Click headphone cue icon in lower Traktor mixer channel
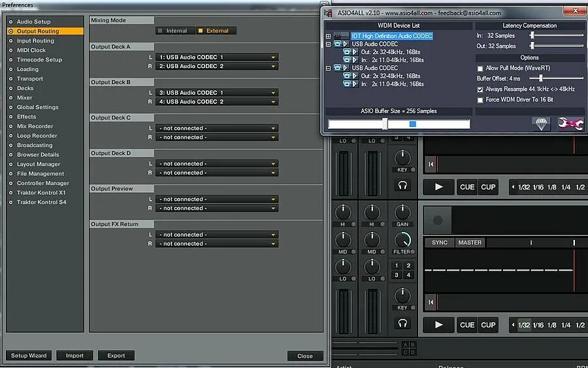 [402, 324]
